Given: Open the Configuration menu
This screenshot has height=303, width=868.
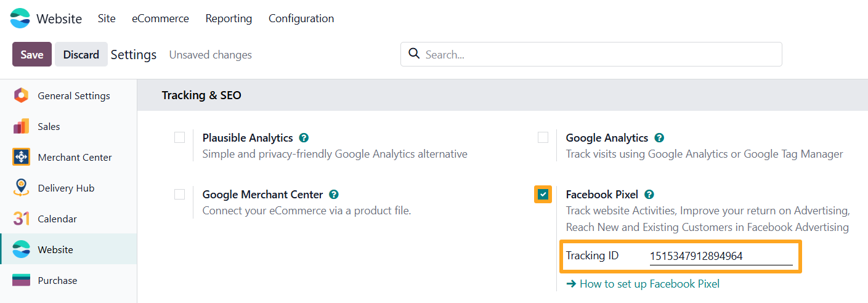Looking at the screenshot, I should (301, 18).
